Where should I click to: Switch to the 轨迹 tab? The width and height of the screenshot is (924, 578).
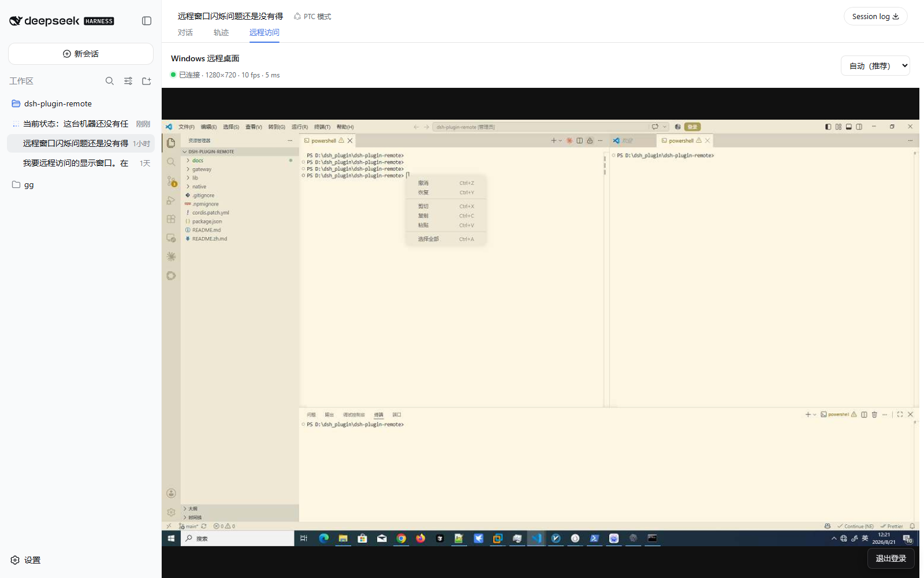tap(221, 32)
